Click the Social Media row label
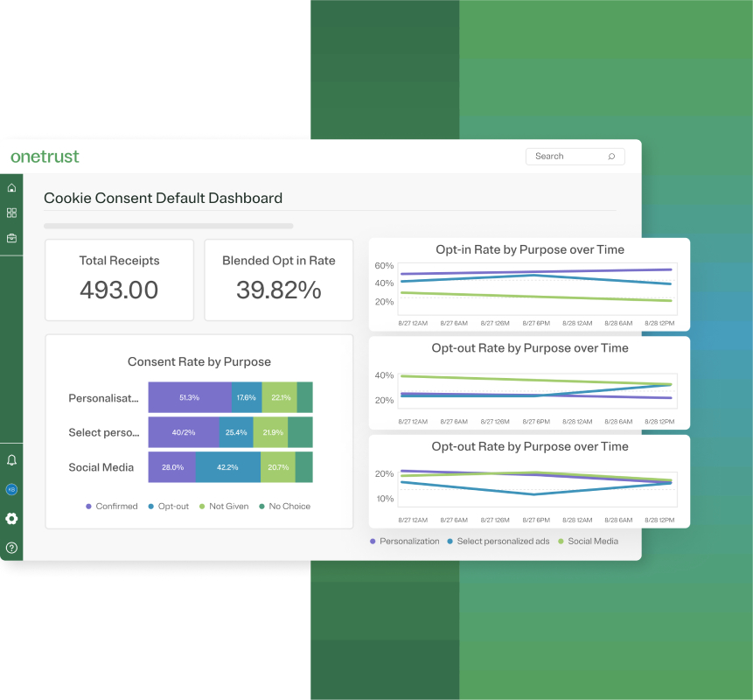 (101, 467)
